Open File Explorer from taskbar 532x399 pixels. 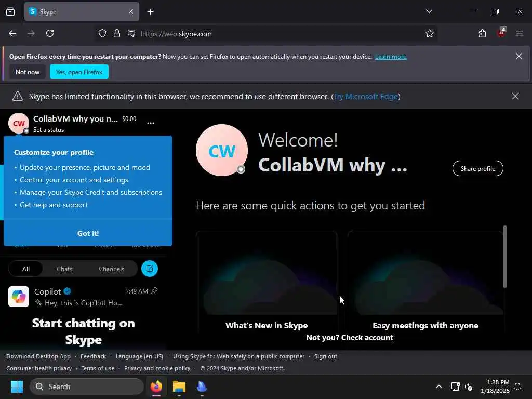click(x=179, y=387)
